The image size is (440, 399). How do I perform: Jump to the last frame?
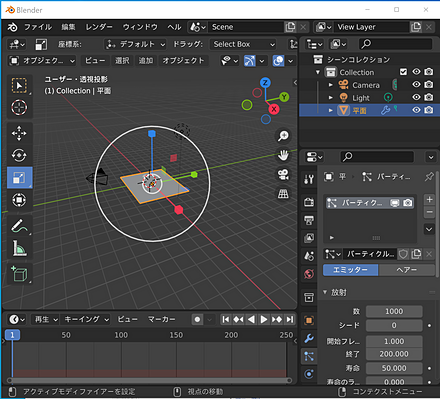click(290, 320)
